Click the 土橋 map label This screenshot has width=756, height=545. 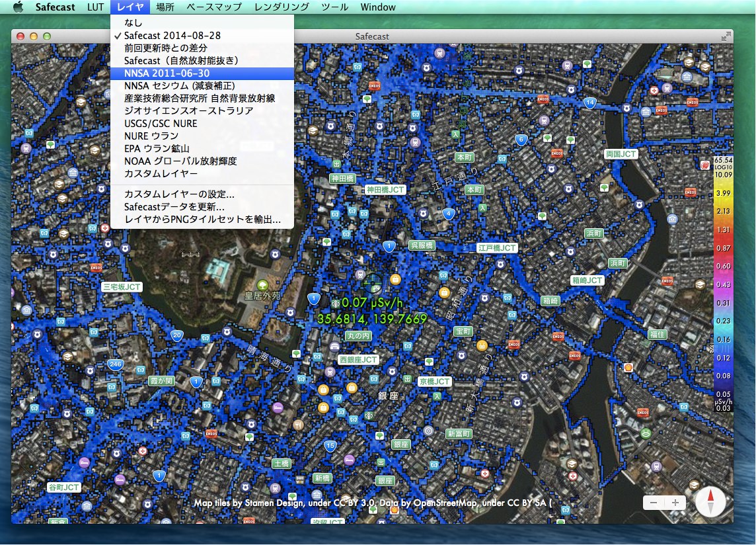pos(281,464)
